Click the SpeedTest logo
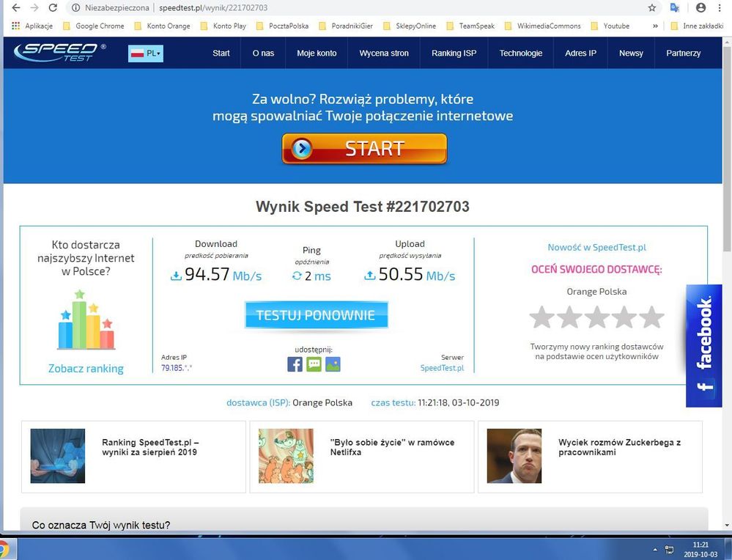 pyautogui.click(x=60, y=52)
